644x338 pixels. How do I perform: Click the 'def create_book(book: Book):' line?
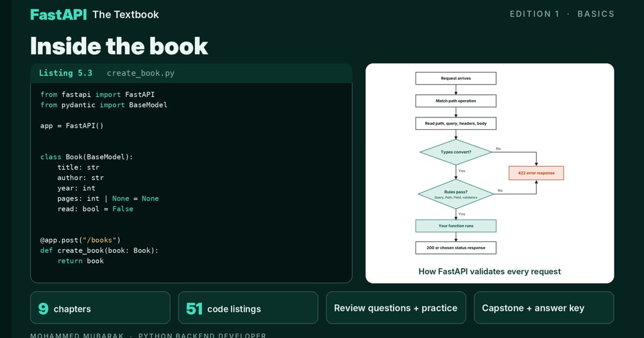pos(100,250)
